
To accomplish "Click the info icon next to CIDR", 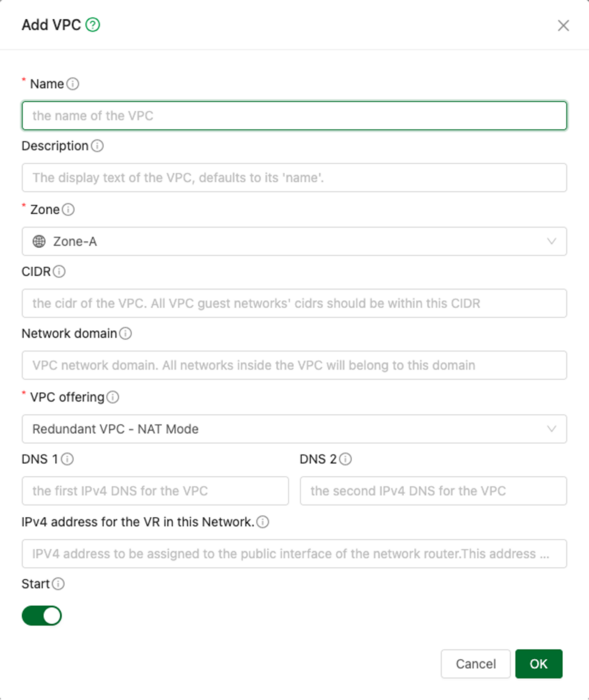I will click(59, 271).
